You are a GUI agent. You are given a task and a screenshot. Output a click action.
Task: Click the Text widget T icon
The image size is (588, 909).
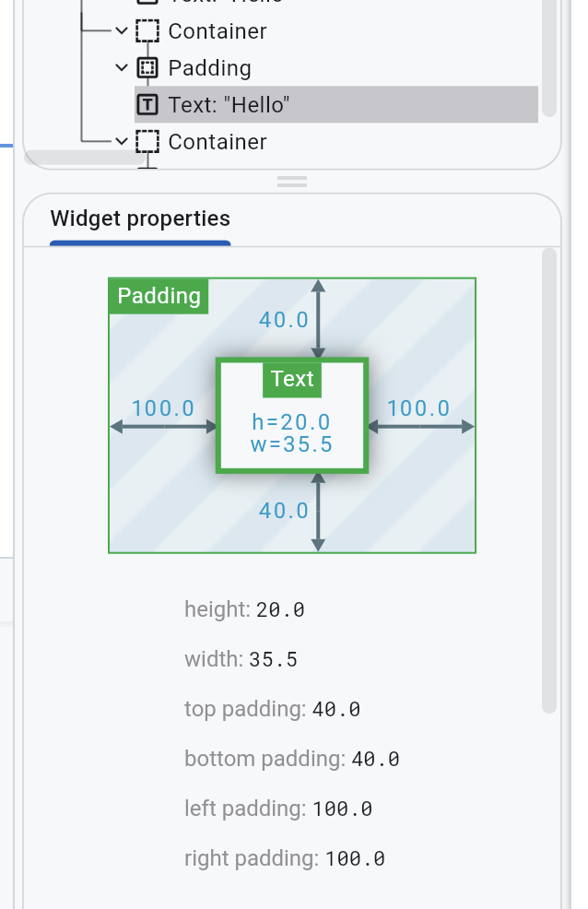[x=147, y=105]
